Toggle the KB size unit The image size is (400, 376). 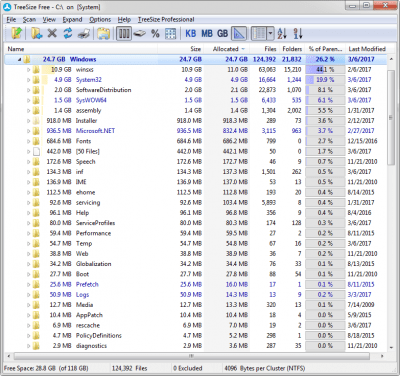(191, 34)
